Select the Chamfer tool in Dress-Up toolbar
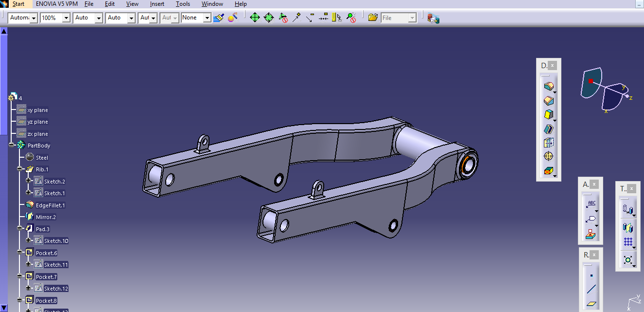This screenshot has width=644, height=312. tap(548, 101)
